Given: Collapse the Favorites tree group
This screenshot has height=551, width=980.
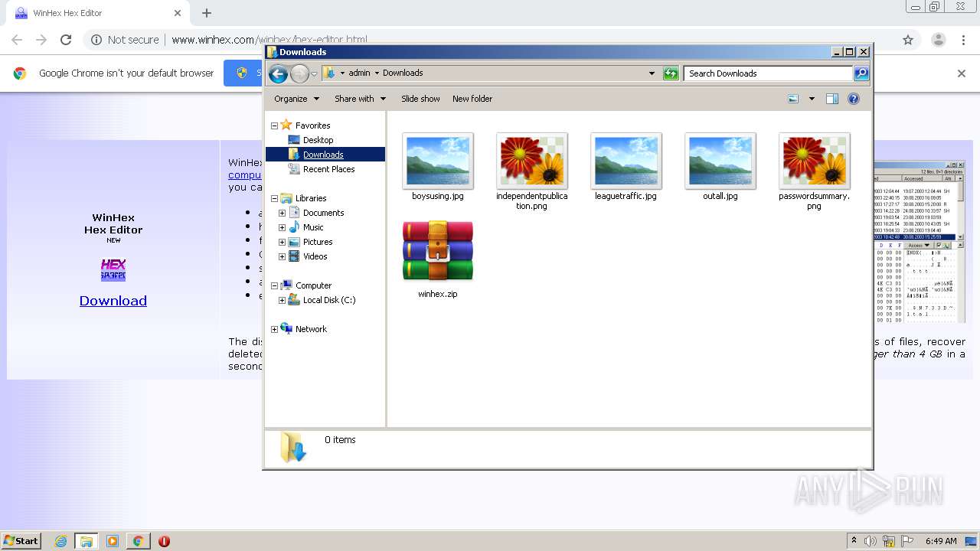Looking at the screenshot, I should coord(274,126).
